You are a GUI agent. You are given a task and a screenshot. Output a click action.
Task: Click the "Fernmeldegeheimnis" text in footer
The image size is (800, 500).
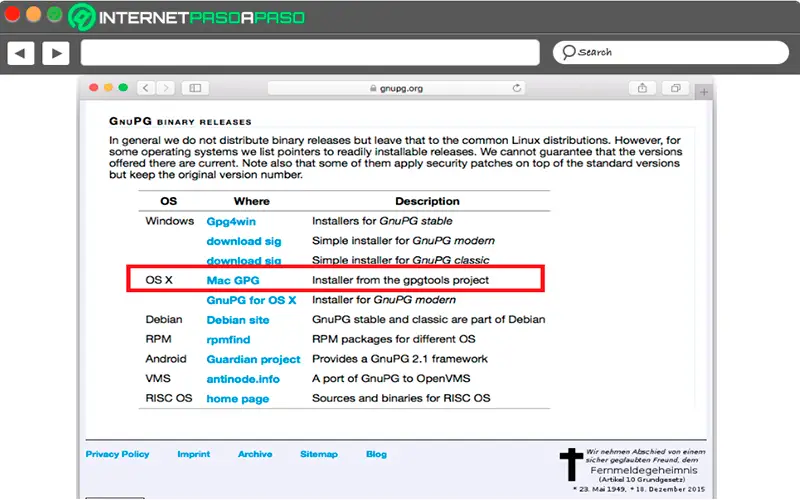tap(643, 470)
